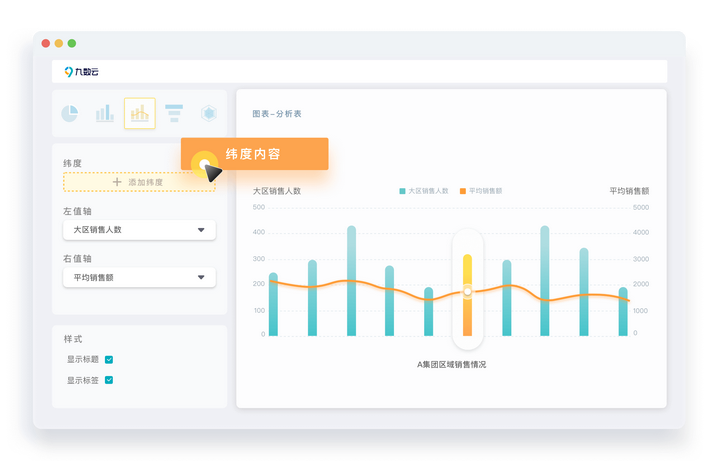The image size is (720, 461).
Task: Click the 大区销售人数 teal legend swatch
Action: (402, 191)
